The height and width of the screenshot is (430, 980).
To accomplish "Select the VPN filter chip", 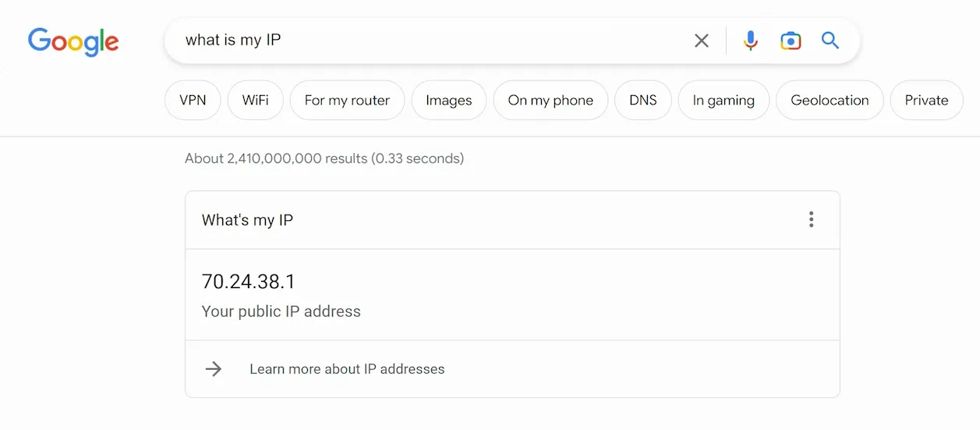I will coord(193,100).
